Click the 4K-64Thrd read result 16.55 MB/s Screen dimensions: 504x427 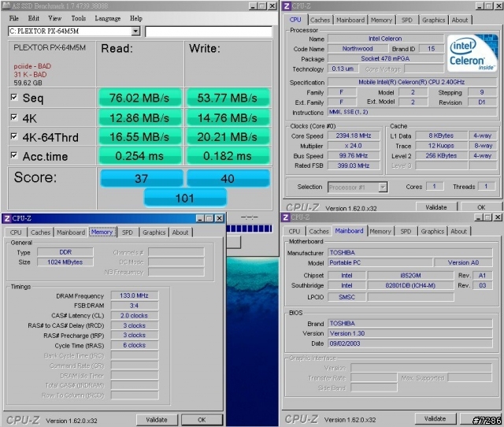139,137
